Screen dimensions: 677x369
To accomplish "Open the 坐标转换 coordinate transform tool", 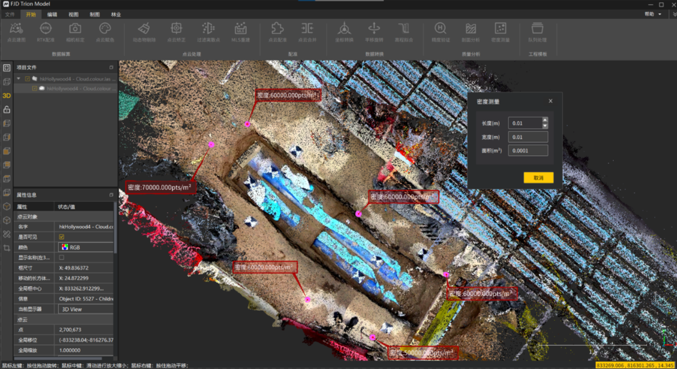I will click(344, 32).
